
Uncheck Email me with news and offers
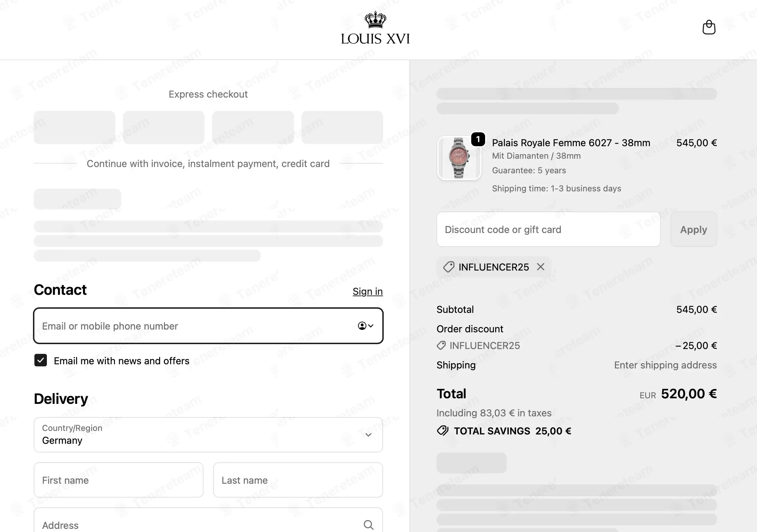pyautogui.click(x=41, y=360)
